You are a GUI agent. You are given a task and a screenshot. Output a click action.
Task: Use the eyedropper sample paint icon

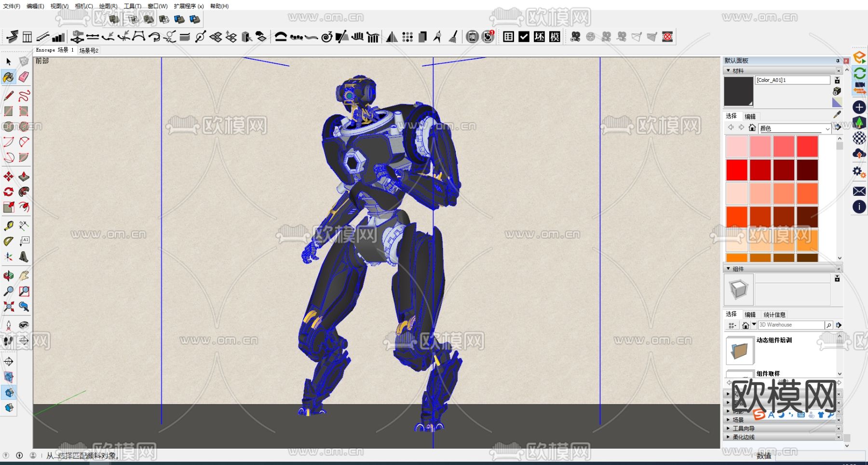point(837,115)
